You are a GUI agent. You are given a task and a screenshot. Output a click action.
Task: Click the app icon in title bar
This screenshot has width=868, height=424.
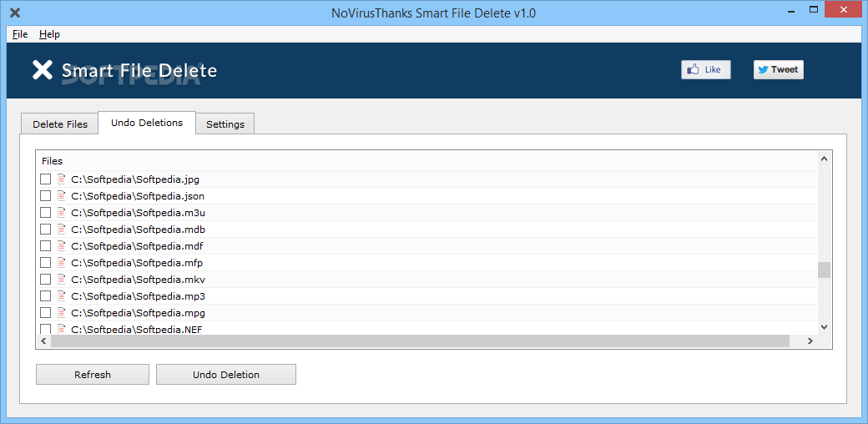click(16, 13)
